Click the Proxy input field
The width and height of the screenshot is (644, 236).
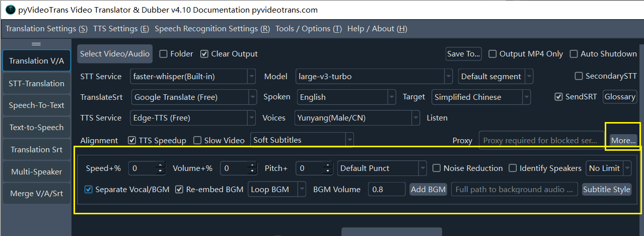tap(541, 140)
